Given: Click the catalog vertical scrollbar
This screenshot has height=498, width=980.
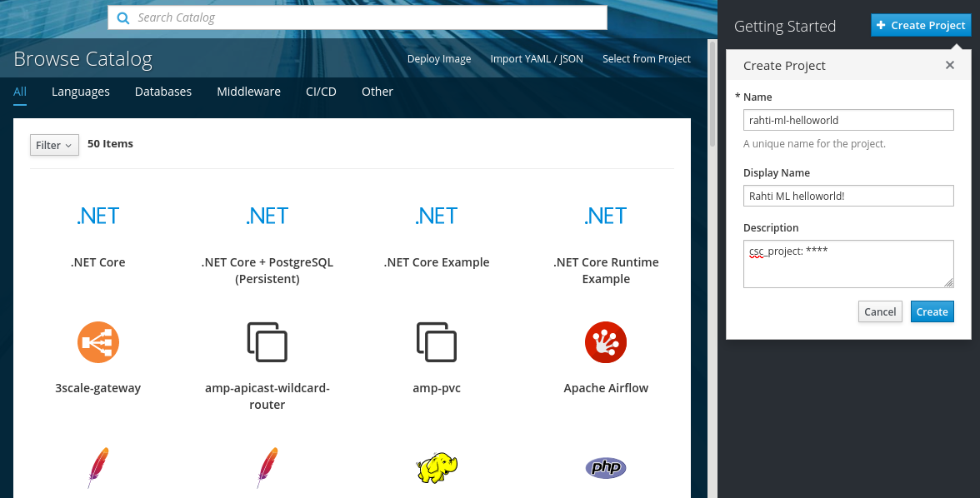Looking at the screenshot, I should [712, 94].
